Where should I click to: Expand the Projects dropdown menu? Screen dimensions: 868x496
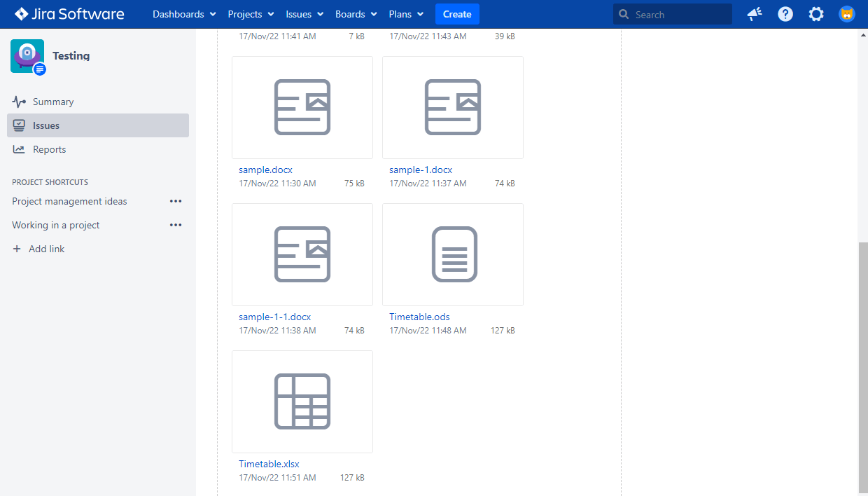pyautogui.click(x=251, y=14)
